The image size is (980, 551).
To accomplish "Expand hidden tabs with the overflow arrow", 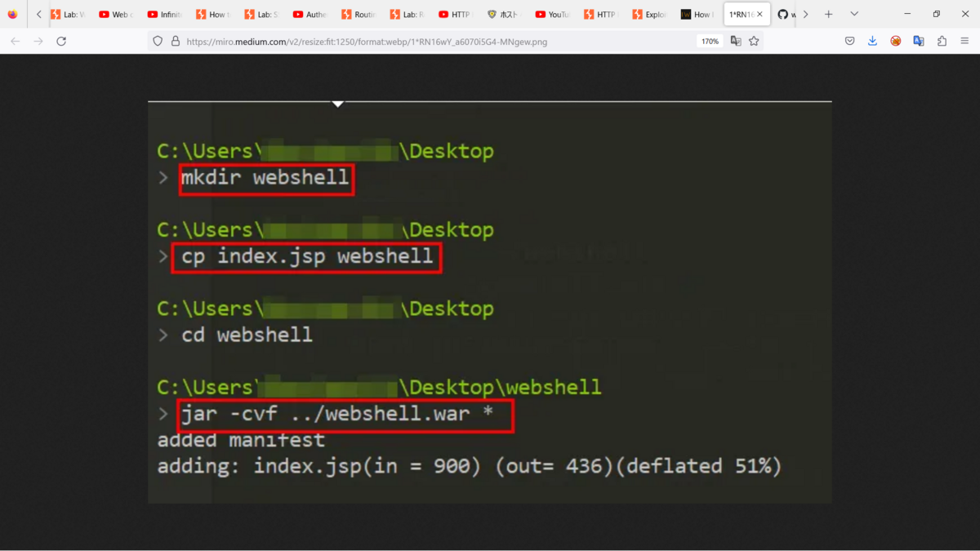I will [805, 14].
